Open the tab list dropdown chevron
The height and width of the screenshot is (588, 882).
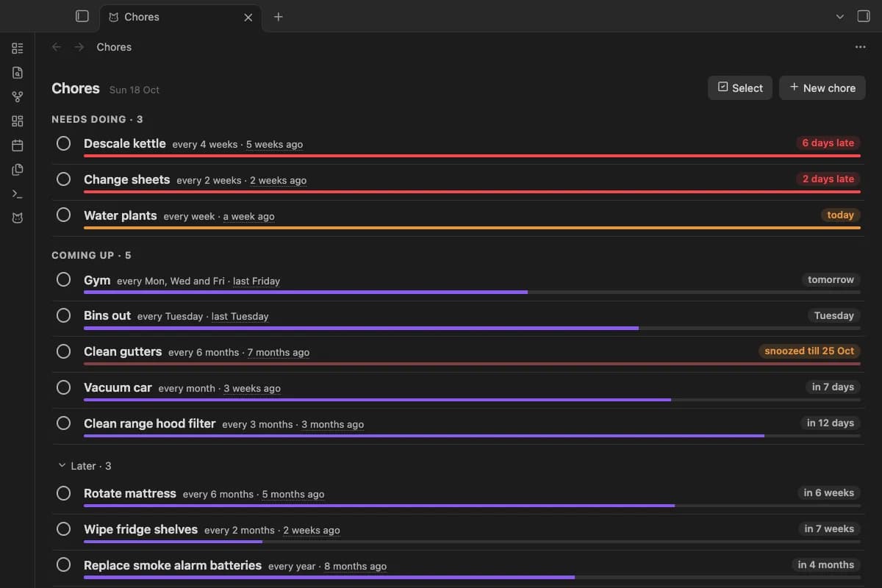(840, 17)
